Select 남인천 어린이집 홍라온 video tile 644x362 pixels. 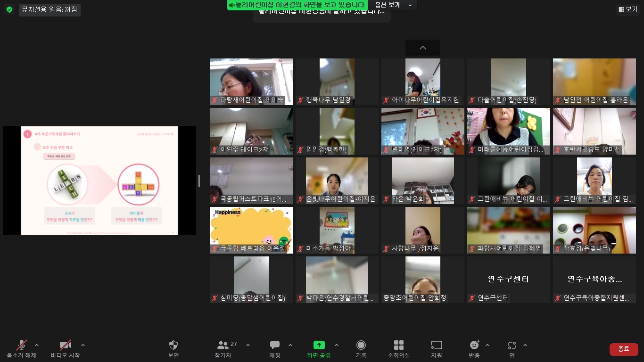[594, 82]
